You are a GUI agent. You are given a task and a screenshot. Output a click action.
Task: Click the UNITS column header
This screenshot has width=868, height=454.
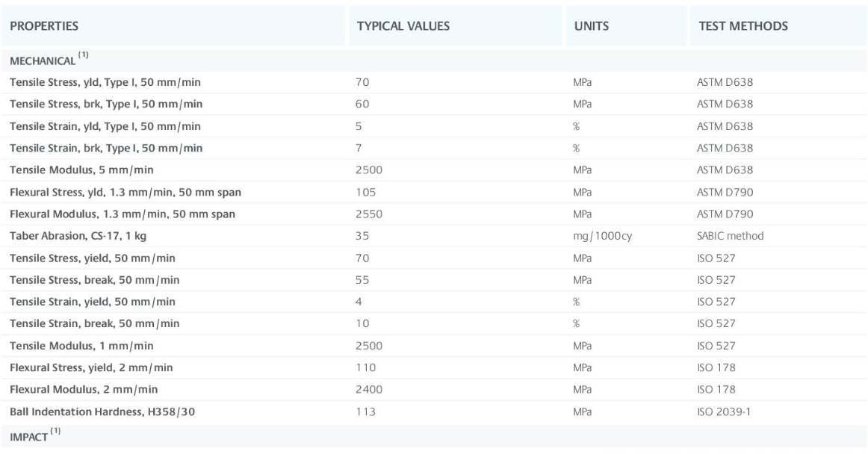pos(591,26)
